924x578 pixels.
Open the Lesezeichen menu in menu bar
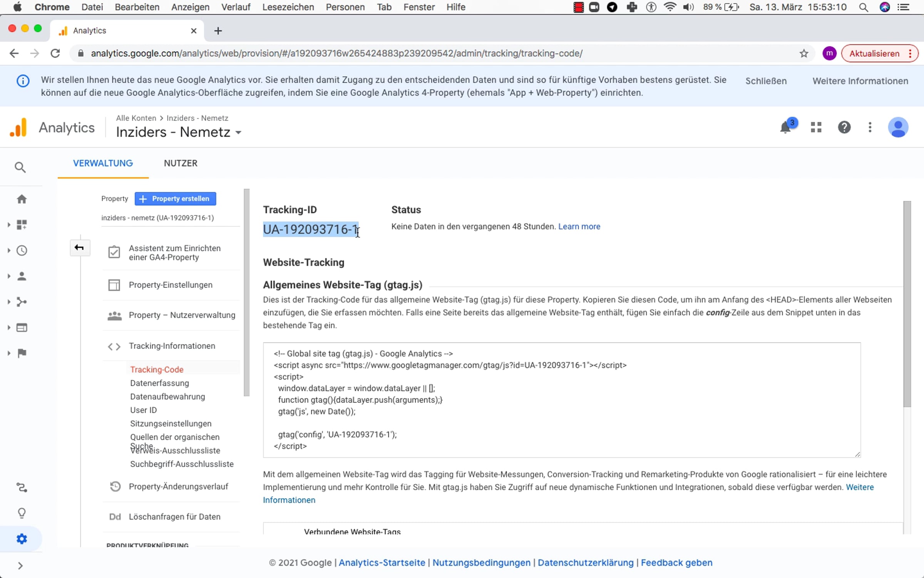288,7
